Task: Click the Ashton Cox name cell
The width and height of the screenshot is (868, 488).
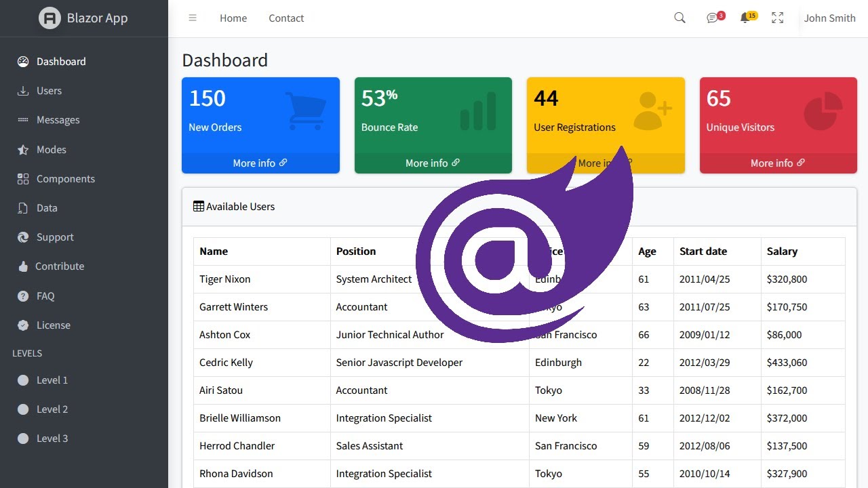Action: 262,335
